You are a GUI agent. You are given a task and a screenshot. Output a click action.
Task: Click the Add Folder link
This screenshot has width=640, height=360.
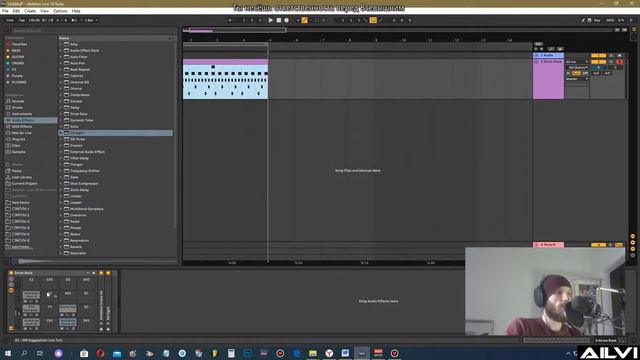[x=22, y=247]
